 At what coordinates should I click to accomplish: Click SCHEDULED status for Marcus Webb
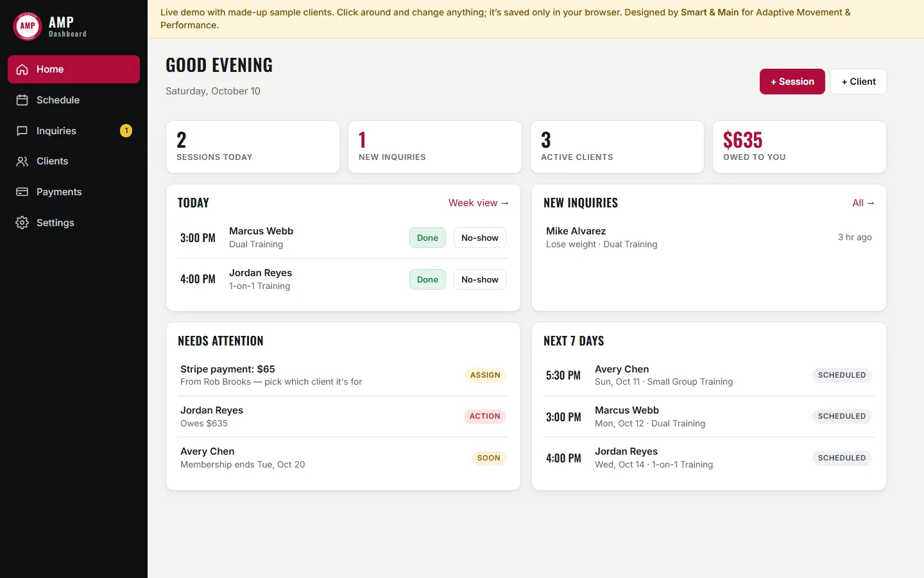click(x=842, y=416)
